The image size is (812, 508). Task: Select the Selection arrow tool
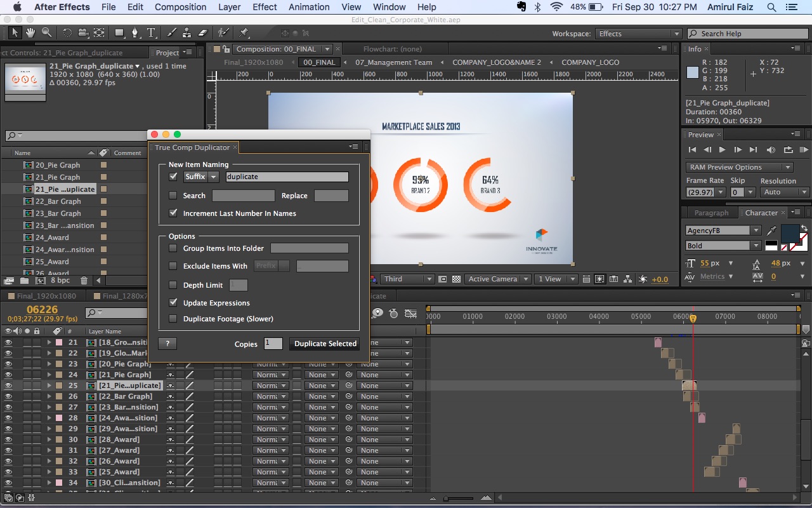tap(15, 32)
